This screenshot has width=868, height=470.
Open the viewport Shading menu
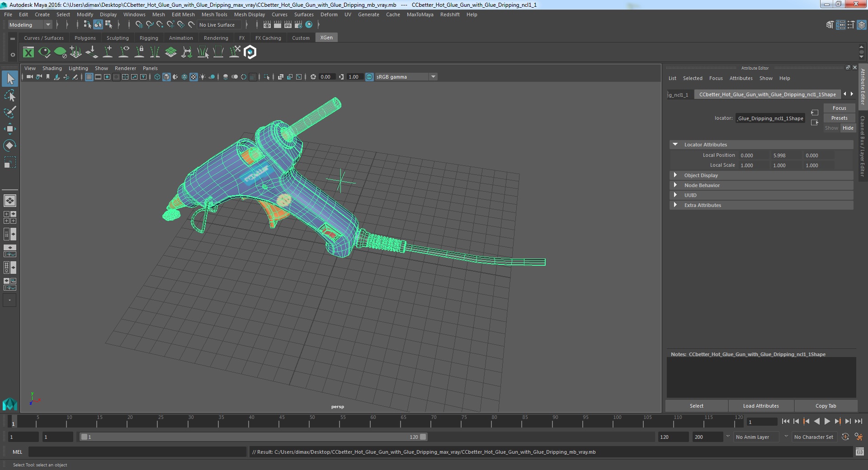click(52, 68)
